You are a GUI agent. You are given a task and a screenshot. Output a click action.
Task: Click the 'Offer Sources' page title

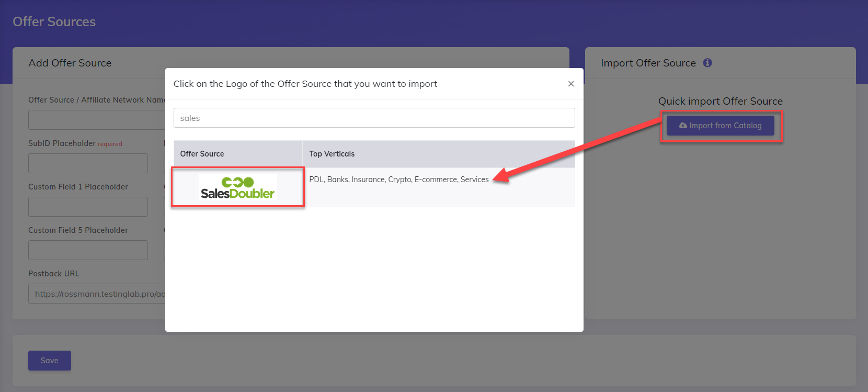[x=54, y=21]
